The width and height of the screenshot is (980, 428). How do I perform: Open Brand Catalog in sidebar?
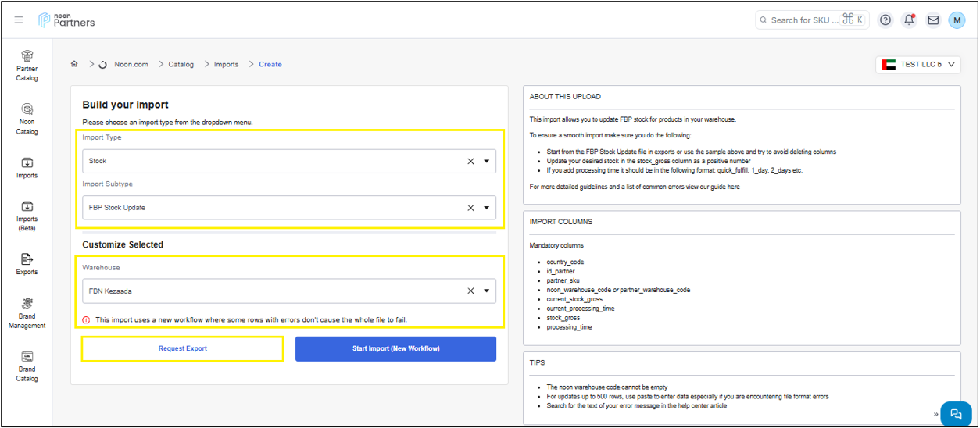point(27,357)
